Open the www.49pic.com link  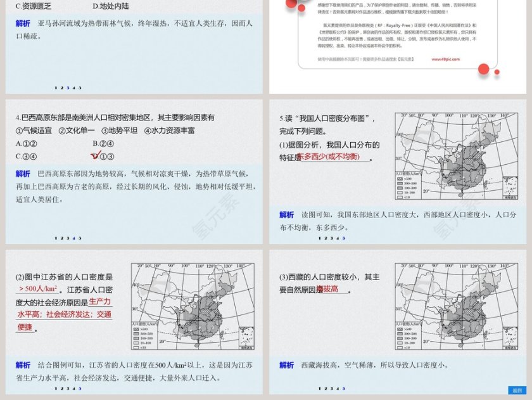[x=446, y=59]
